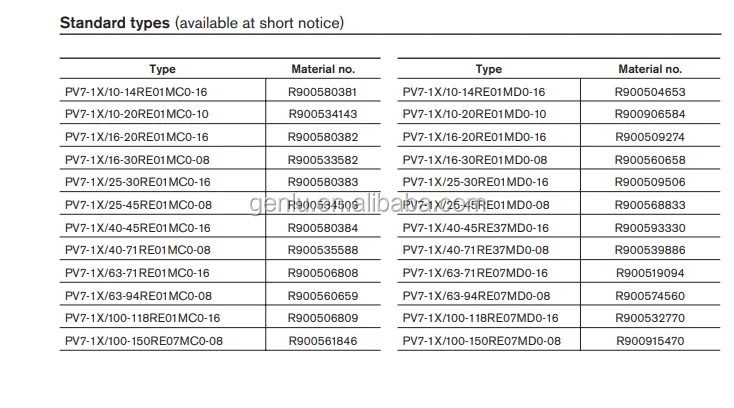This screenshot has width=734, height=408.
Task: Select the PV7-1X/40-71RE37MD0-08 type entry
Action: coord(476,250)
